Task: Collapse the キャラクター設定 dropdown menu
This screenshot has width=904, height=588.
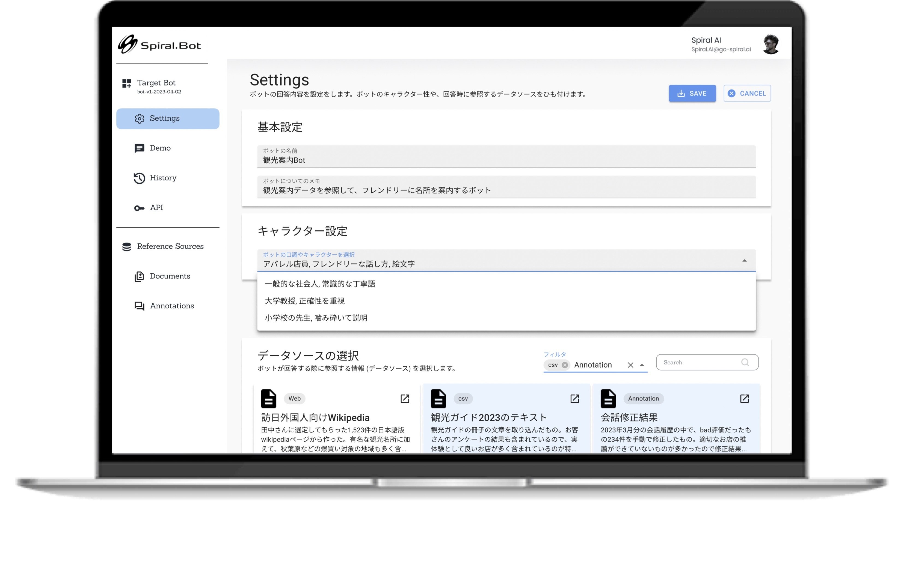Action: click(745, 261)
